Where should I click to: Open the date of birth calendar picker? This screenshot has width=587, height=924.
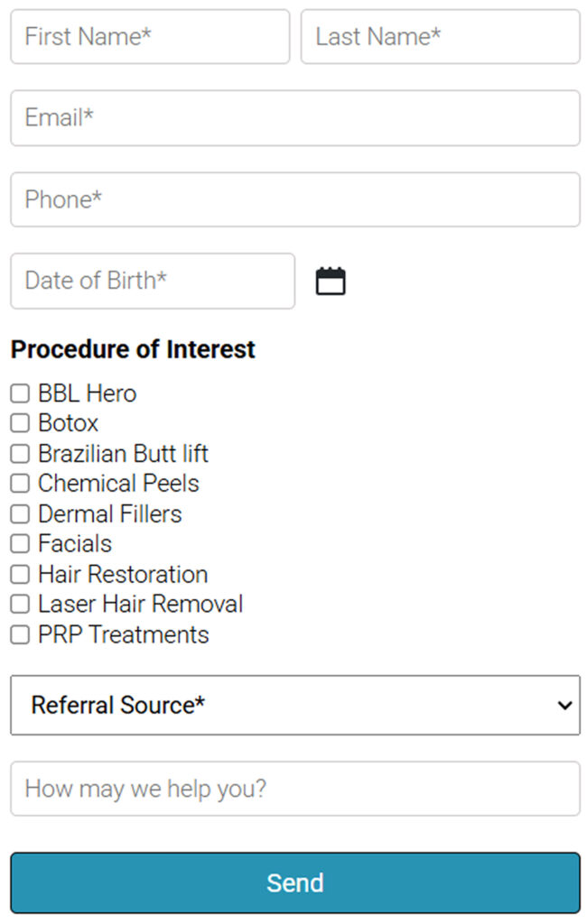click(331, 282)
